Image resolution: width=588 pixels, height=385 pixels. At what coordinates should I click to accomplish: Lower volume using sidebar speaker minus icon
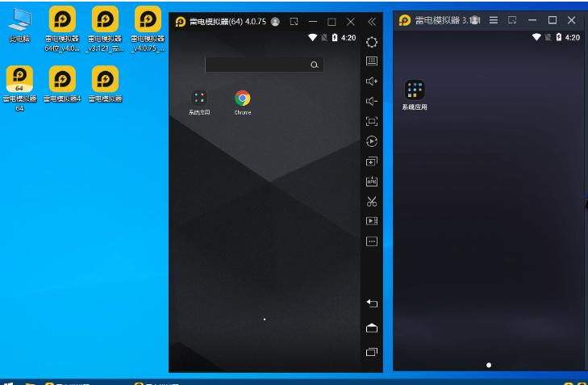point(372,101)
